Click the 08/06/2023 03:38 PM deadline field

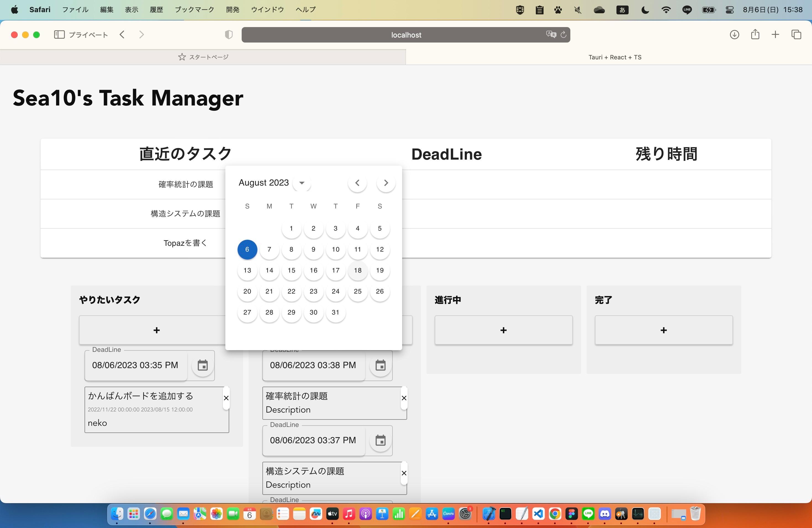point(313,365)
